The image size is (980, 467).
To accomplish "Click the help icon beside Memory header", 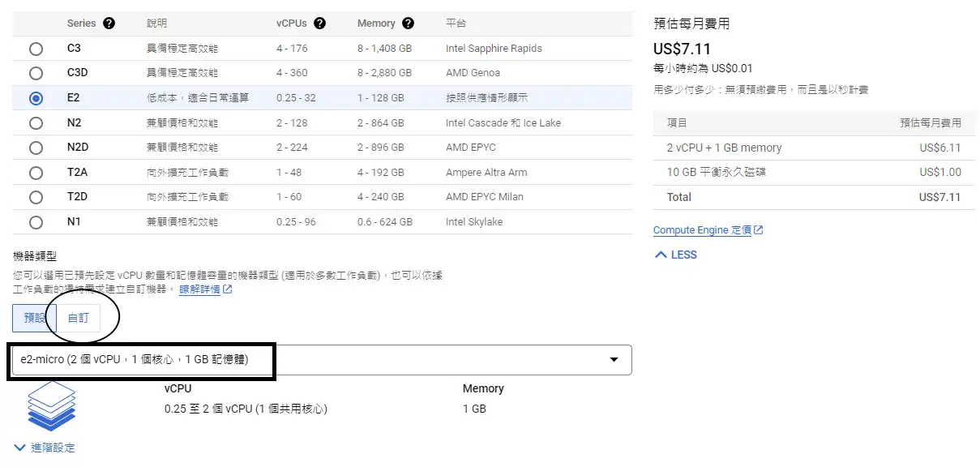I will click(408, 24).
